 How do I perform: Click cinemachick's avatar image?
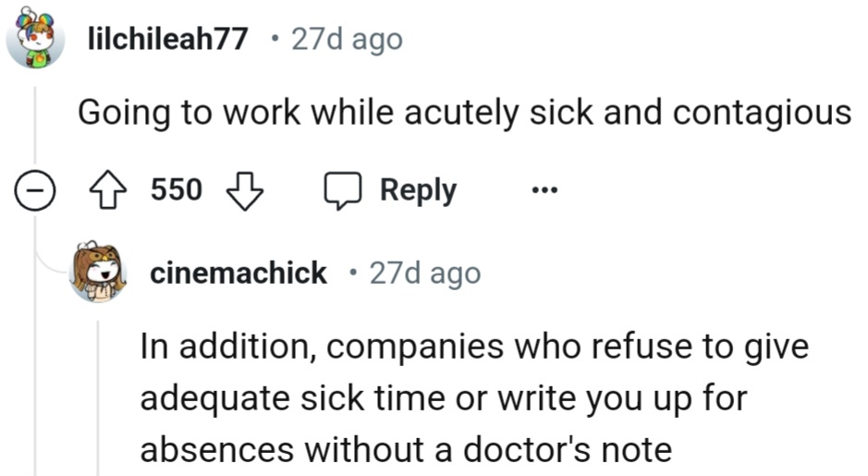click(x=98, y=273)
